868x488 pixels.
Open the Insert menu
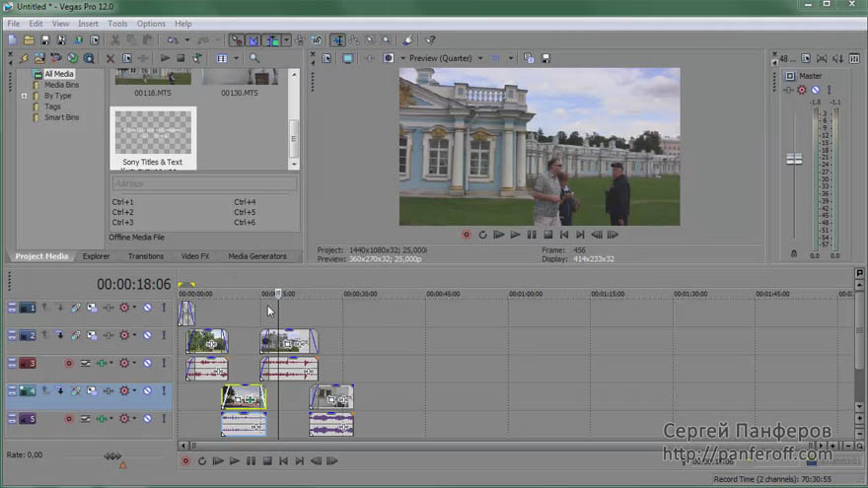(x=88, y=24)
